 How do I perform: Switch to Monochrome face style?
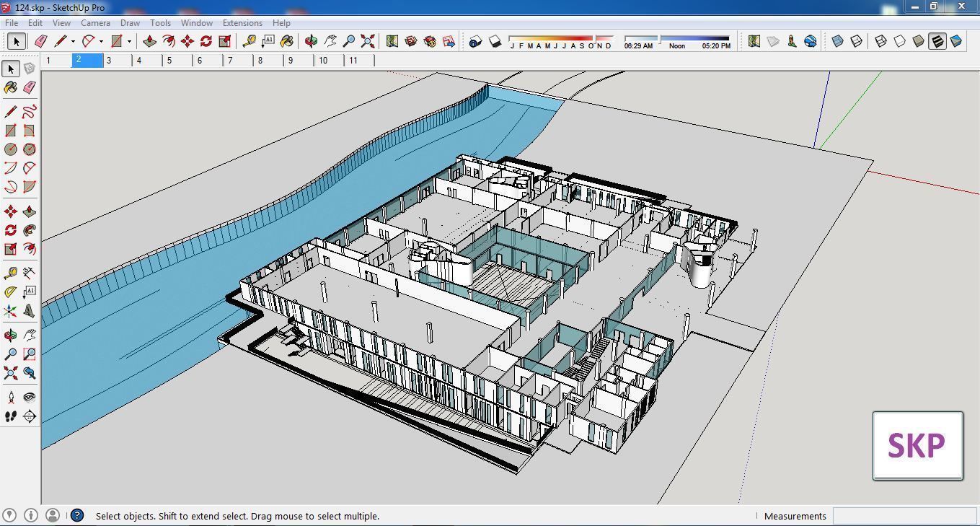[956, 41]
